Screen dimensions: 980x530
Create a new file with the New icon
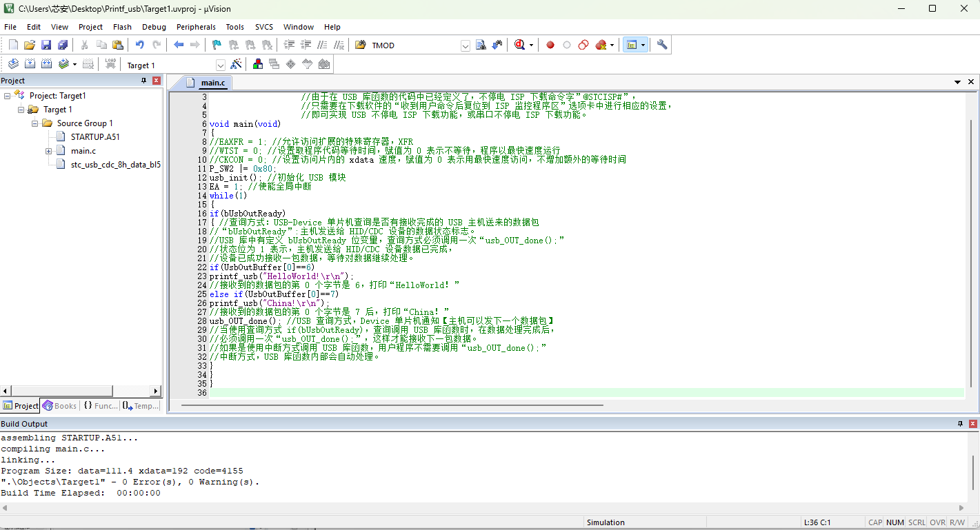13,45
